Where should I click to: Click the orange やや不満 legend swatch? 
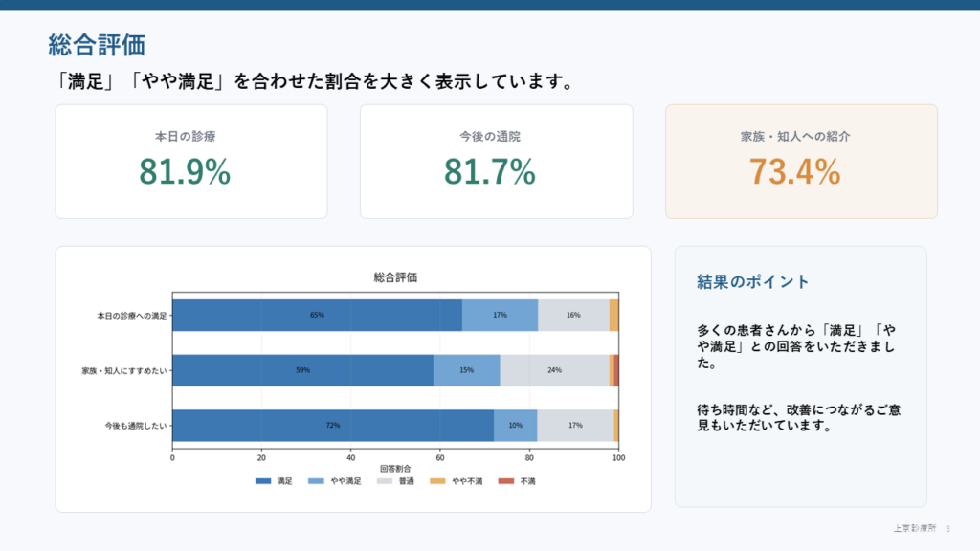[437, 481]
